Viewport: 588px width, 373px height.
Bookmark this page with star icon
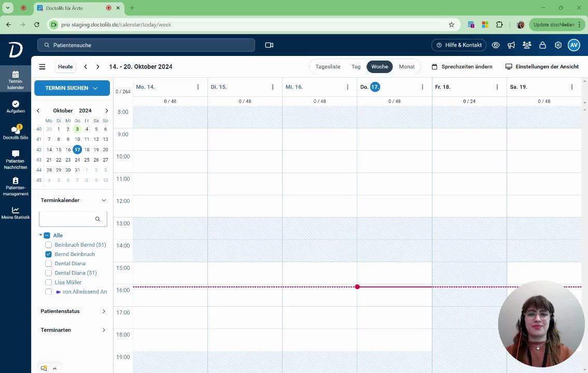[x=452, y=25]
